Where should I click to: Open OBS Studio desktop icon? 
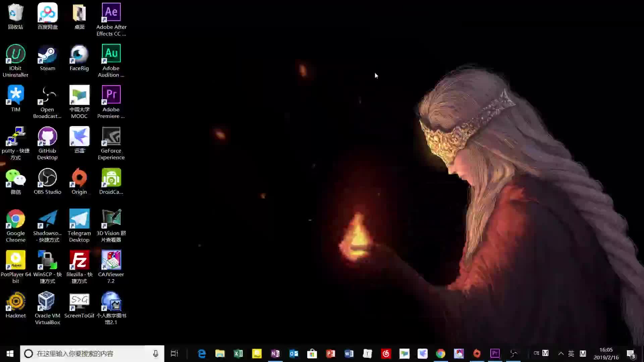pyautogui.click(x=47, y=178)
